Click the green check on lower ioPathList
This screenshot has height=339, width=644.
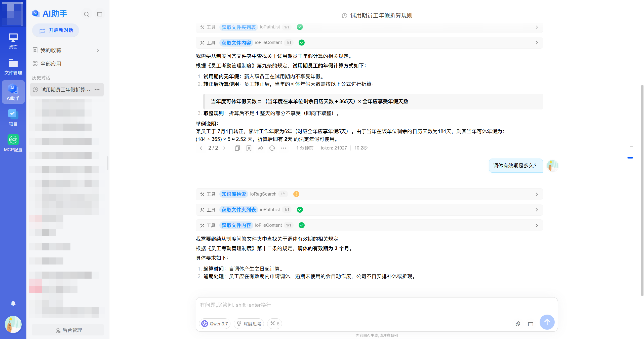[300, 210]
